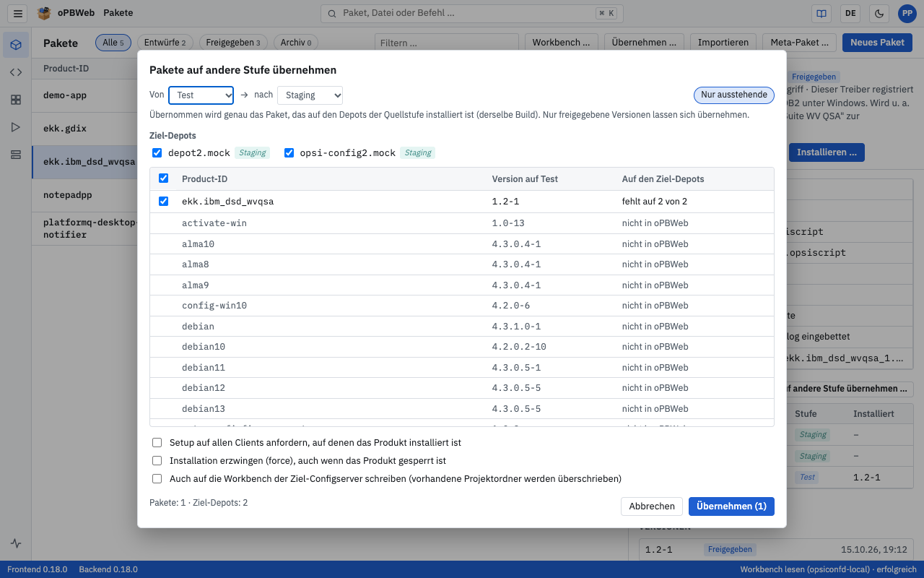Click the 'Importieren' button
The width and height of the screenshot is (924, 578).
coord(723,43)
